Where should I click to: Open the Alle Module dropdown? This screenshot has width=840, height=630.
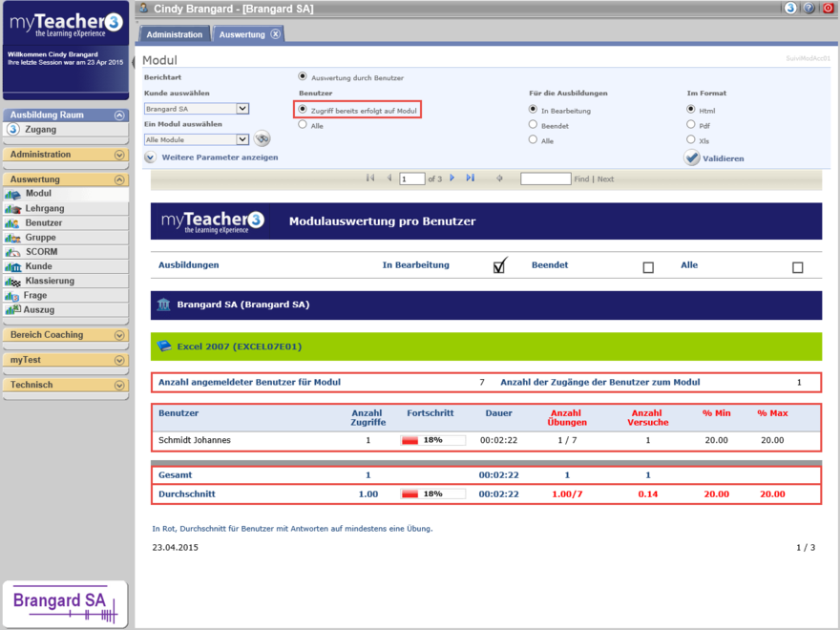[x=242, y=139]
